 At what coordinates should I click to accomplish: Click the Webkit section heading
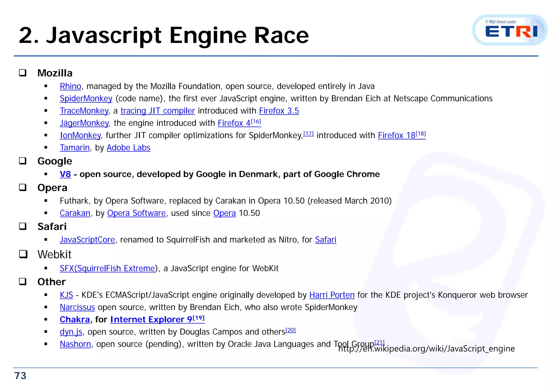[54, 254]
